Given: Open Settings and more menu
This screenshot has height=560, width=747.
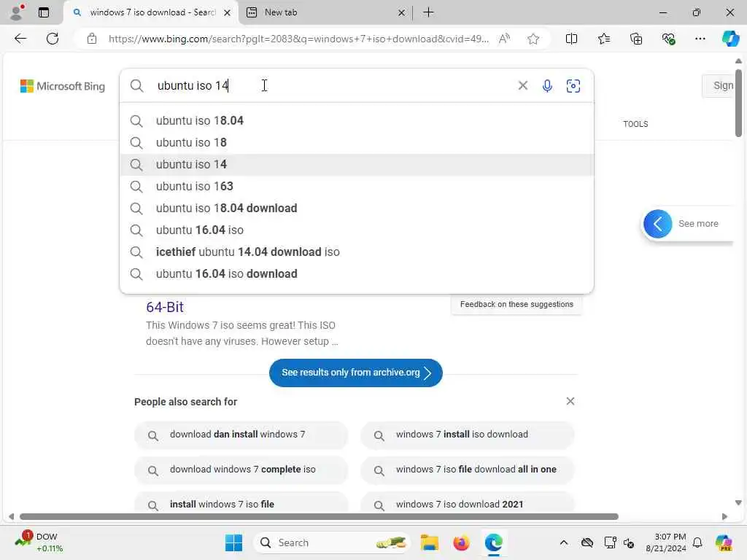Looking at the screenshot, I should pyautogui.click(x=700, y=39).
